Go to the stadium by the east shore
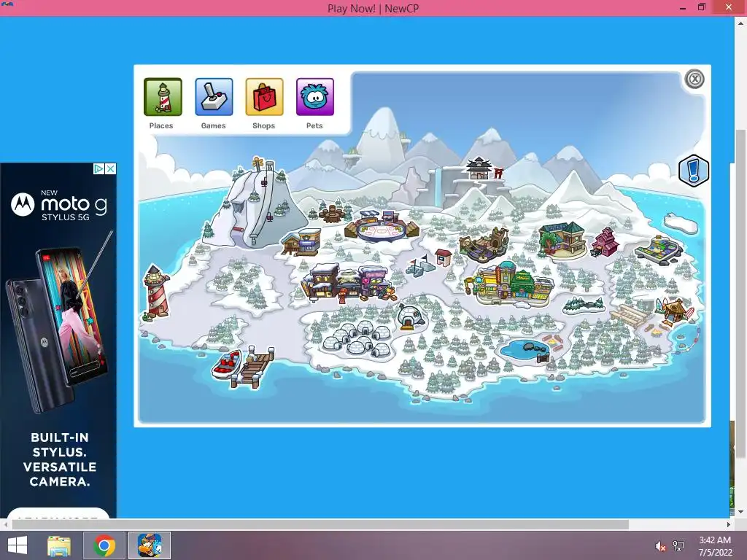Screen dimensions: 747x560 (659, 248)
